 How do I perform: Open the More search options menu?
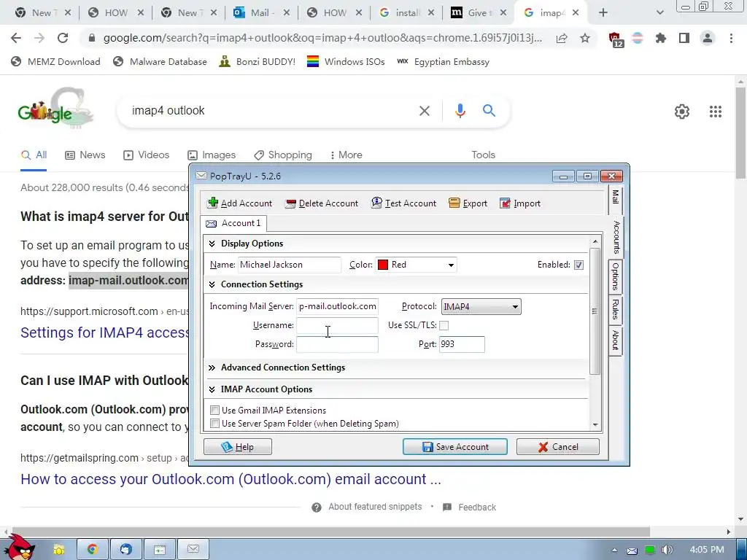(346, 155)
